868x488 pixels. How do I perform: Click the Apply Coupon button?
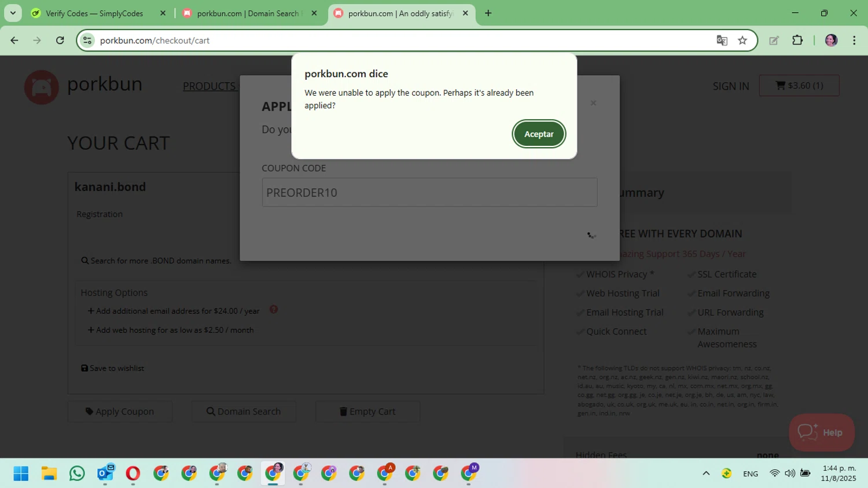120,412
